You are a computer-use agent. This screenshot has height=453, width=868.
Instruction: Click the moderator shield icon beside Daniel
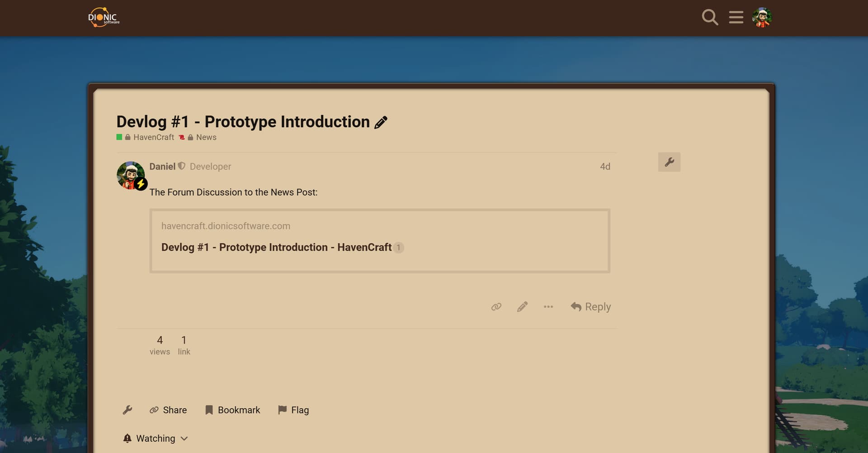pos(181,166)
